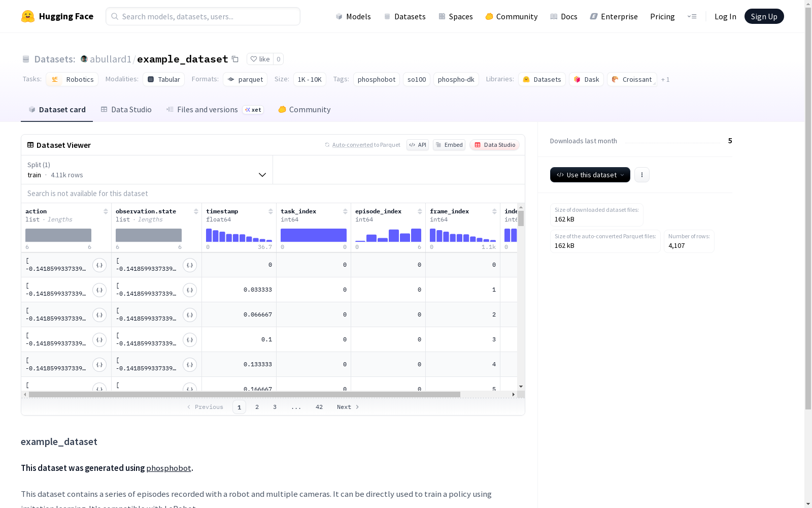The height and width of the screenshot is (508, 812).
Task: Sort by the timestamp column
Action: point(270,211)
